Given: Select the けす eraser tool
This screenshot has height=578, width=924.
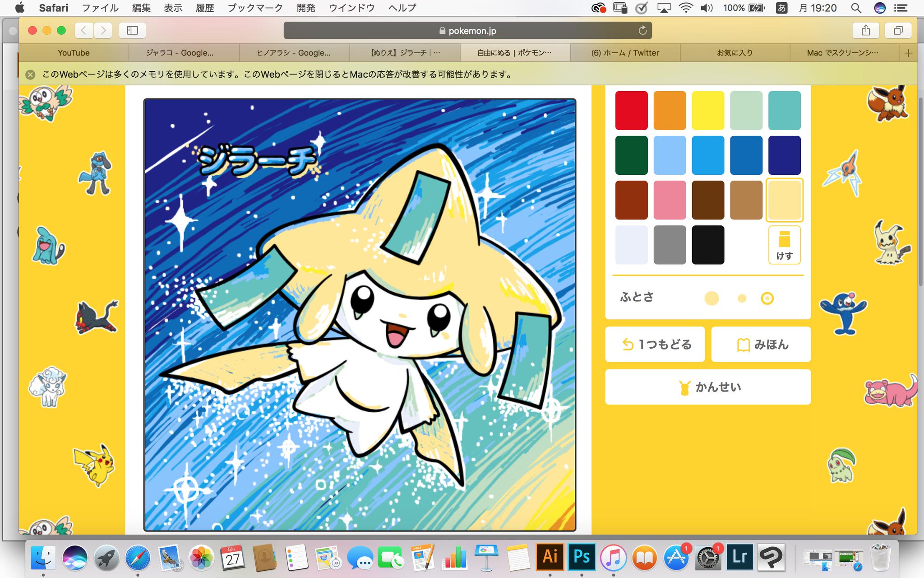Looking at the screenshot, I should pos(784,245).
